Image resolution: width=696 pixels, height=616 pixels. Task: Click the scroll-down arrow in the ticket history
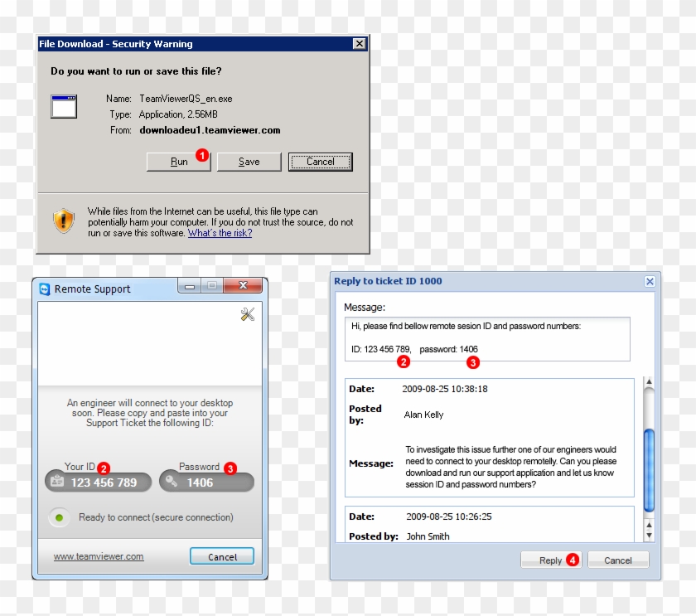[649, 536]
